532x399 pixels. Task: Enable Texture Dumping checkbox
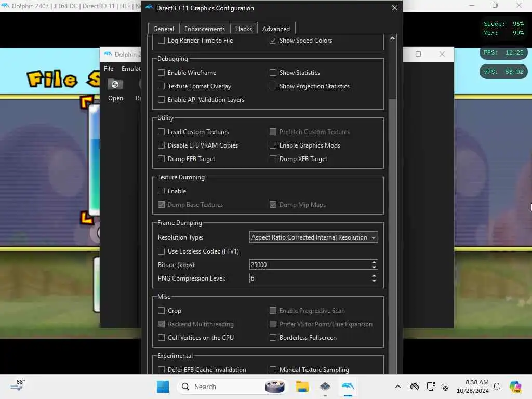tap(162, 191)
